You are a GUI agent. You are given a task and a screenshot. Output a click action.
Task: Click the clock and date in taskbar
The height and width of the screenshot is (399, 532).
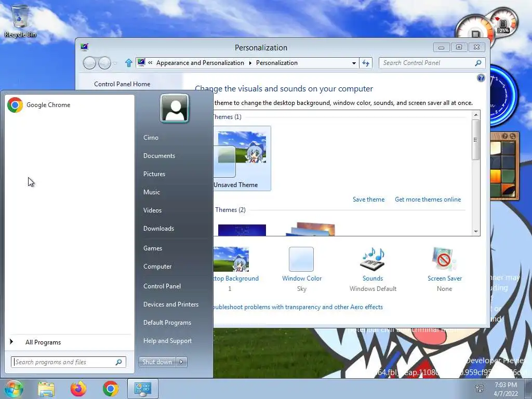click(x=506, y=389)
